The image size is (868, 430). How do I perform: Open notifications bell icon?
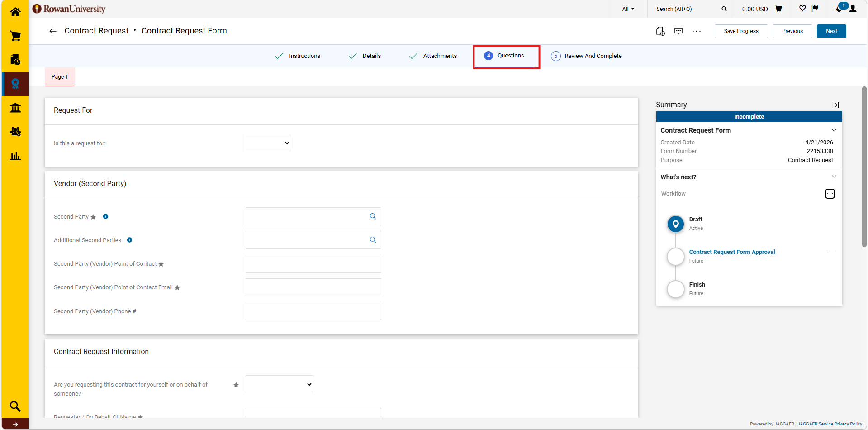pyautogui.click(x=838, y=9)
